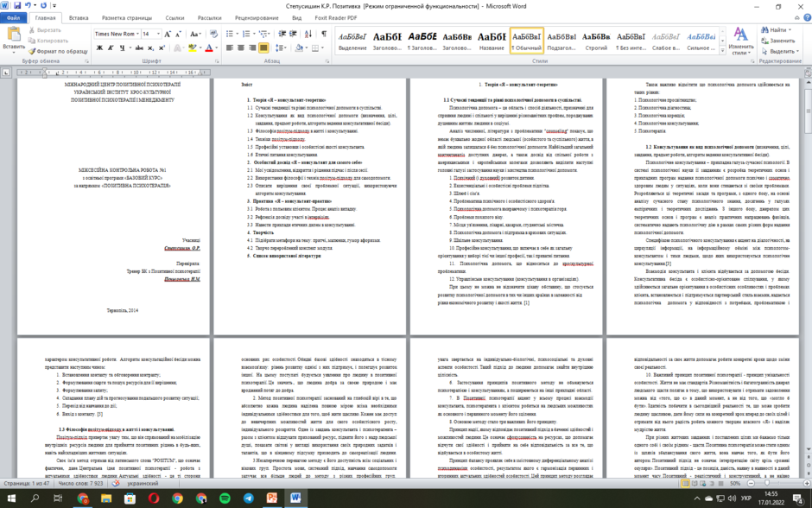812x508 pixels.
Task: Open the font name dropdown Times New Roman
Action: point(117,34)
